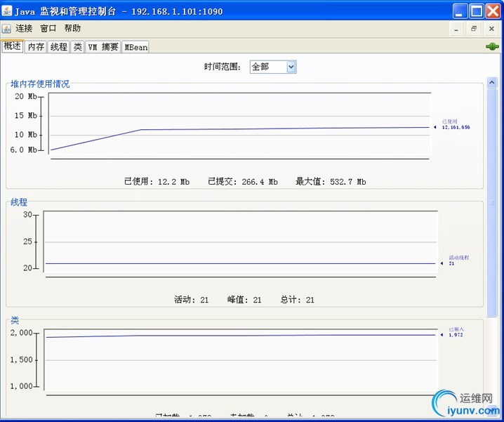Click the classes chart area
This screenshot has width=504, height=422.
[241, 360]
